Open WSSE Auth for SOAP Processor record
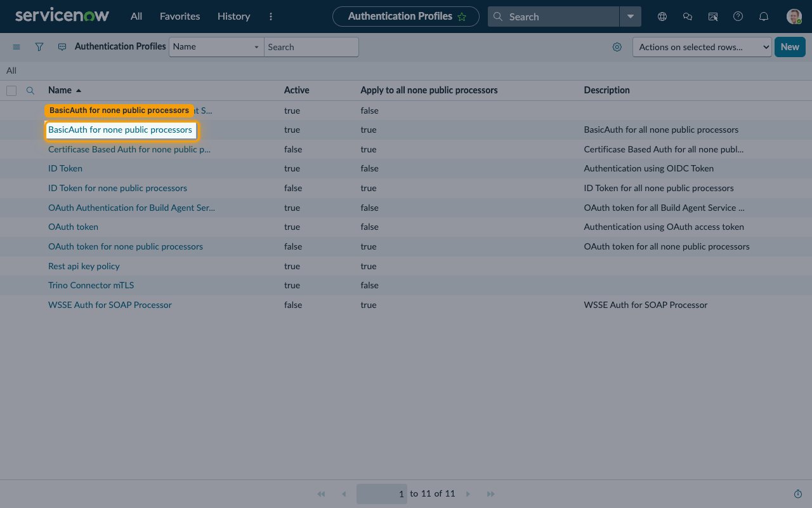Viewport: 812px width, 508px height. coord(110,305)
